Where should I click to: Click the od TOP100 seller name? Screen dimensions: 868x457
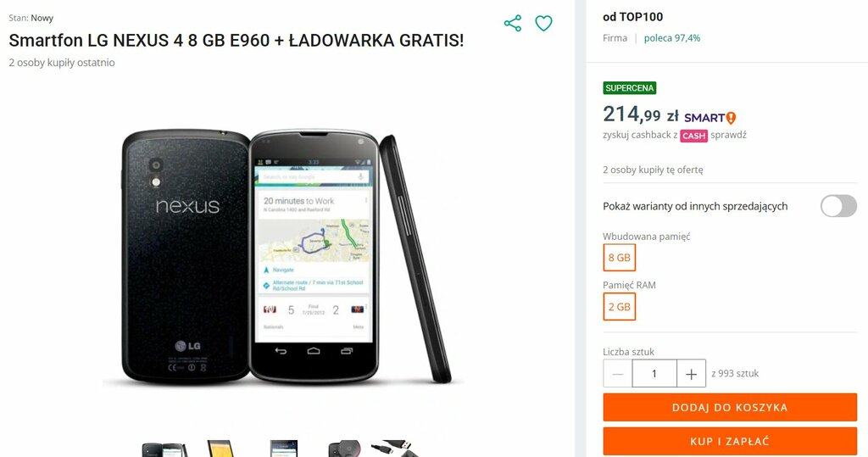click(632, 17)
